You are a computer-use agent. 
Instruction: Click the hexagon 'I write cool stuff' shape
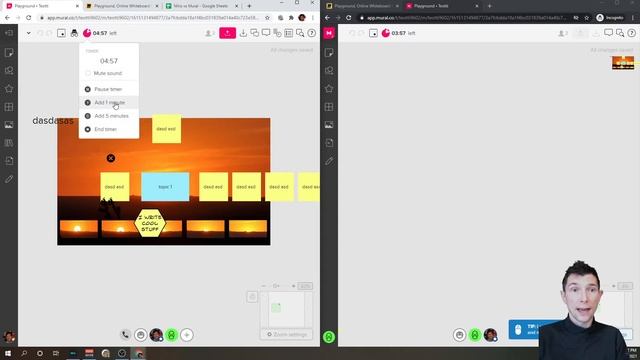tap(150, 223)
